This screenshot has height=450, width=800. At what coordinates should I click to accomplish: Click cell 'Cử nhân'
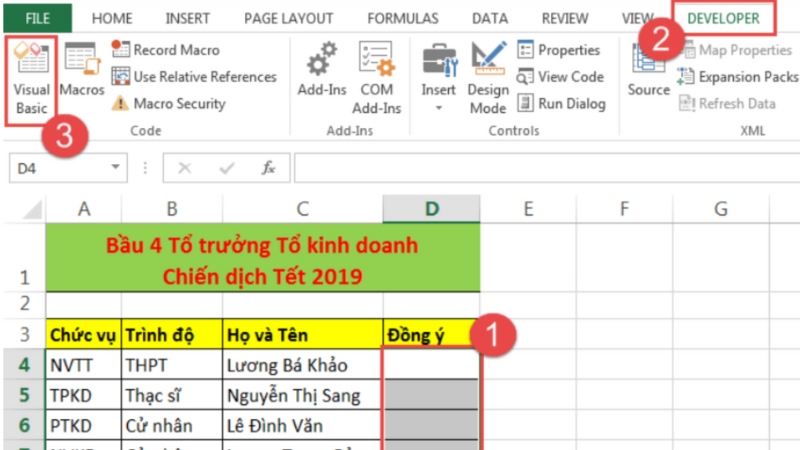tap(172, 425)
